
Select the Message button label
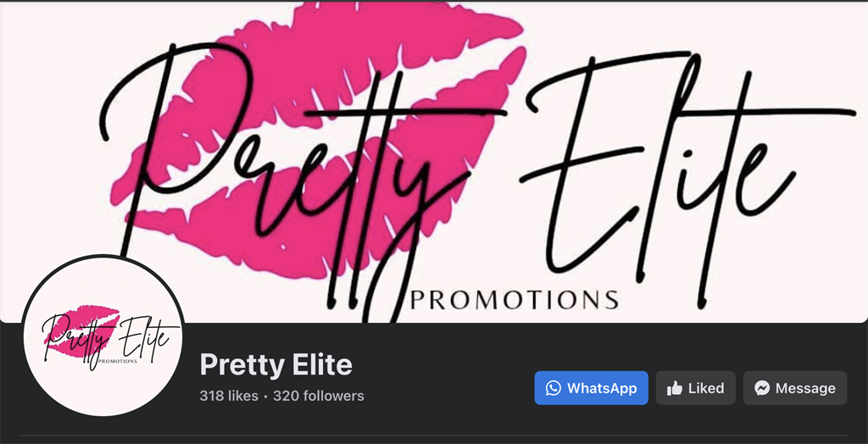[x=805, y=388]
